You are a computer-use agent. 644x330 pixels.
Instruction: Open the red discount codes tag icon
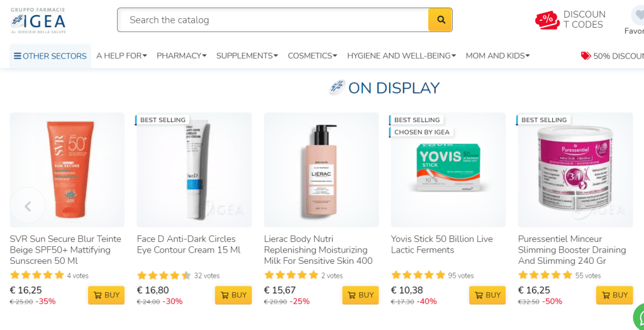[547, 20]
